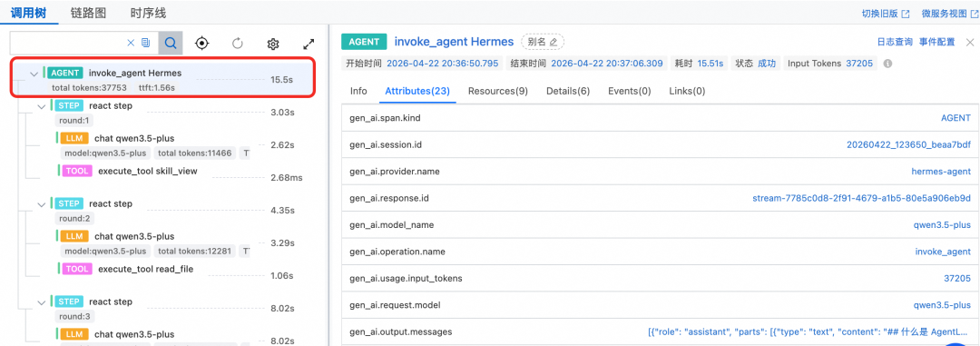Select execute_tool skill_view tree row
Image resolution: width=980 pixels, height=346 pixels.
148,171
